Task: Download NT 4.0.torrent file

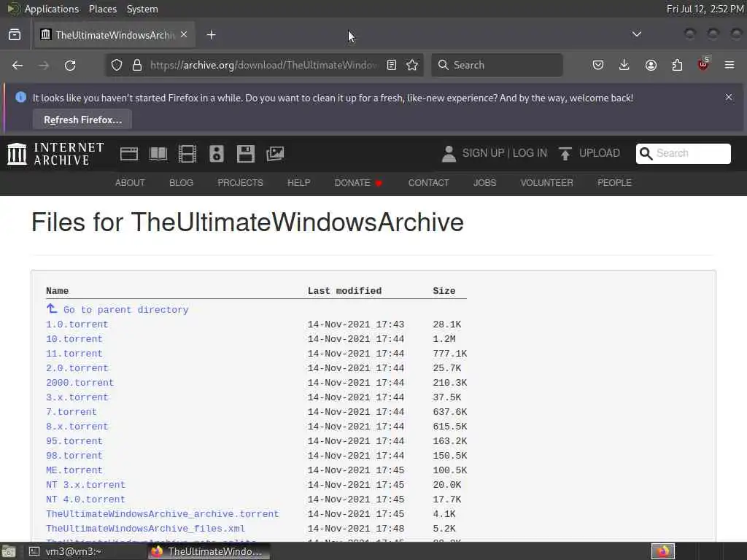Action: [x=86, y=499]
